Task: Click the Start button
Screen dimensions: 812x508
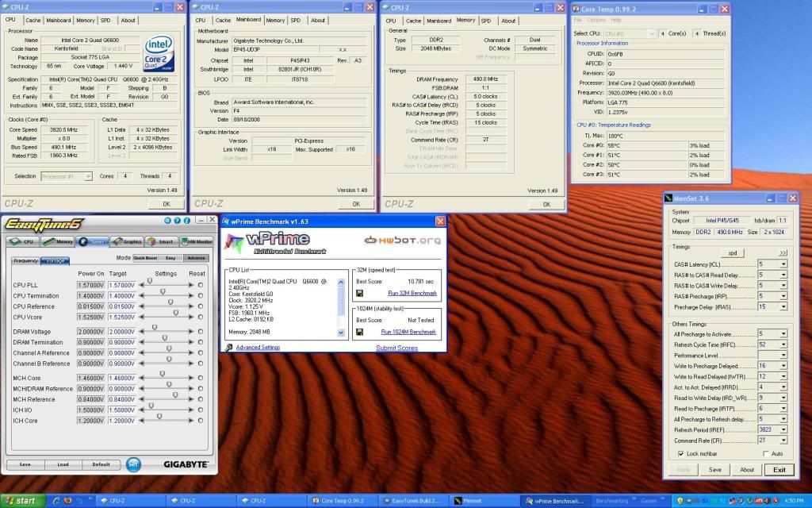Action: pyautogui.click(x=21, y=501)
